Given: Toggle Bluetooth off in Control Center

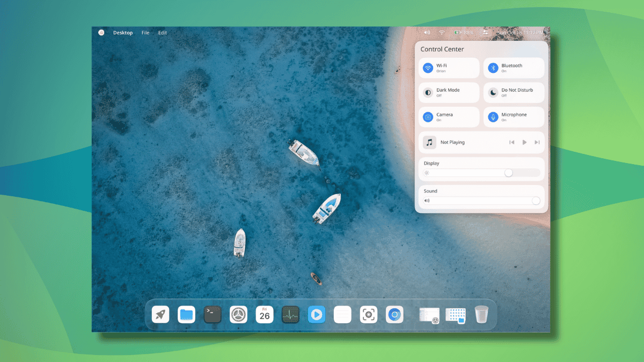Looking at the screenshot, I should pos(514,68).
